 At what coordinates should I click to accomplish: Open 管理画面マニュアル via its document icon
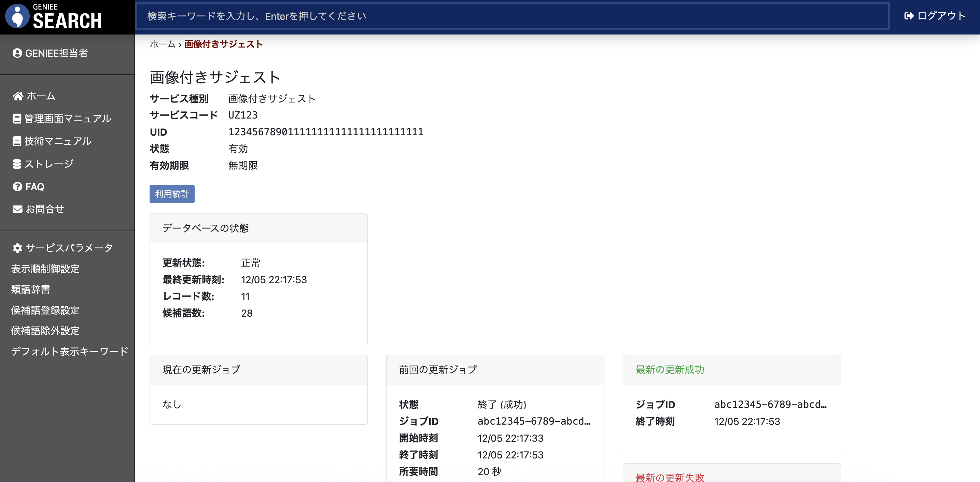coord(17,119)
